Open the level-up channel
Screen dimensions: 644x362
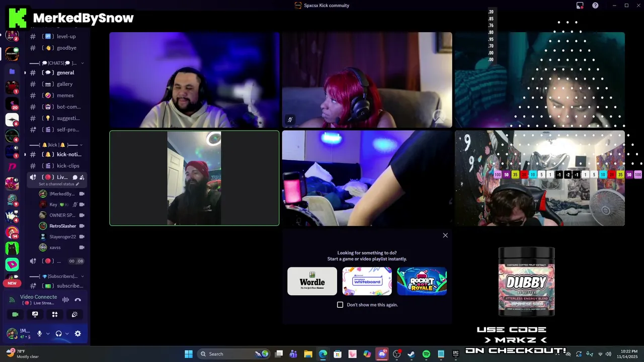pyautogui.click(x=56, y=36)
